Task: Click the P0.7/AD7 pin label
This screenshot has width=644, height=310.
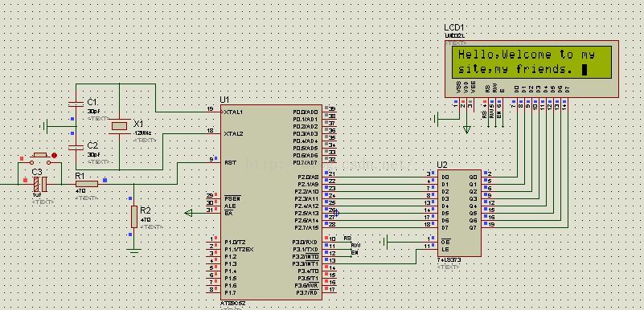Action: click(x=306, y=163)
